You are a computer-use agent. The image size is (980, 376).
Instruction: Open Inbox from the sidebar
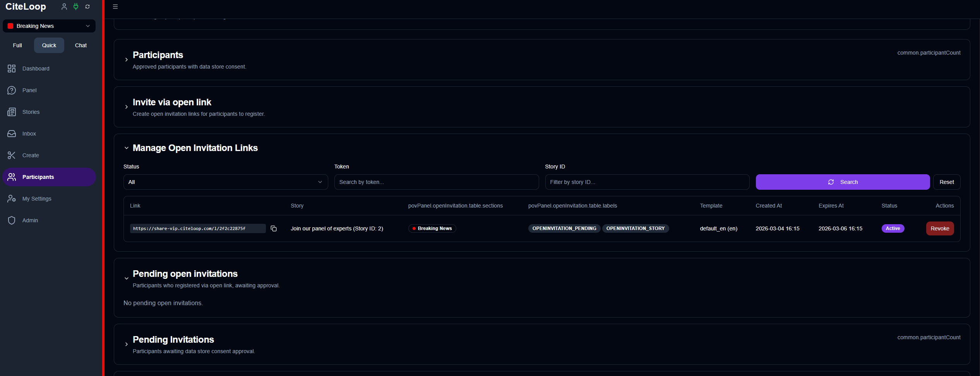pyautogui.click(x=49, y=134)
